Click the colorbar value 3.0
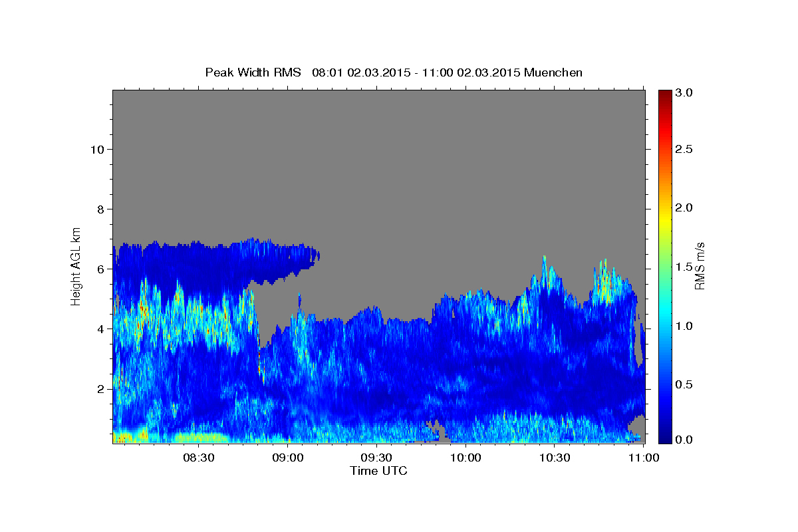 tap(685, 93)
